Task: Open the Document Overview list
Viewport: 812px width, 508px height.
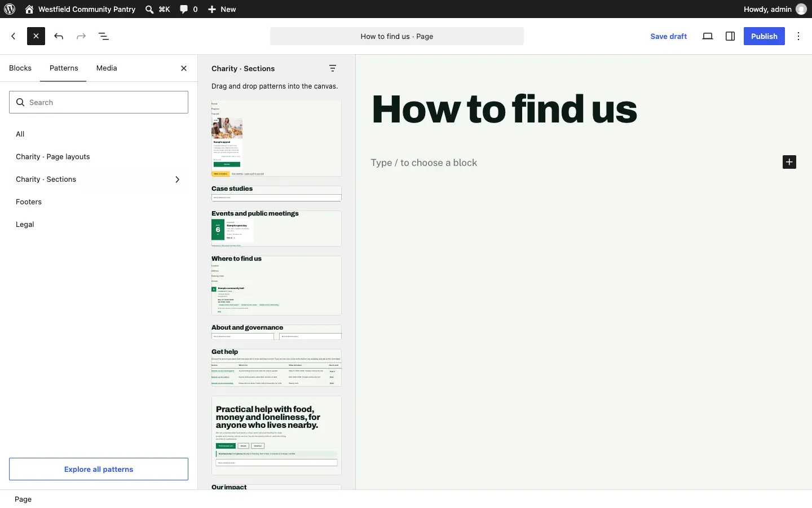Action: click(x=104, y=37)
